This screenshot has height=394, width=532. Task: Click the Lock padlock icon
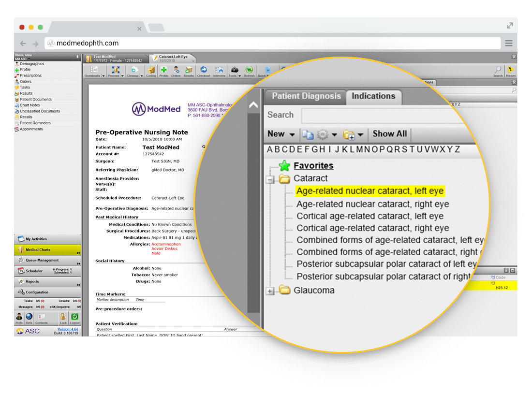pos(63,317)
